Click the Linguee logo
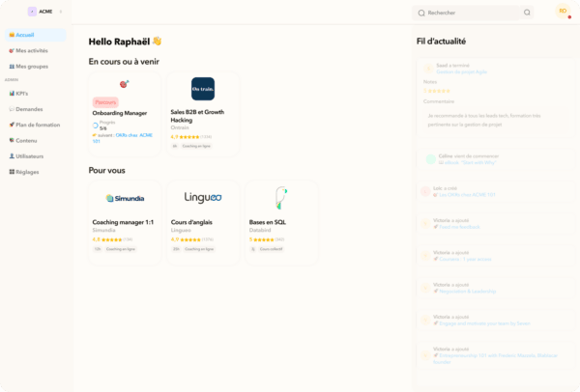The image size is (580, 392). [x=203, y=198]
